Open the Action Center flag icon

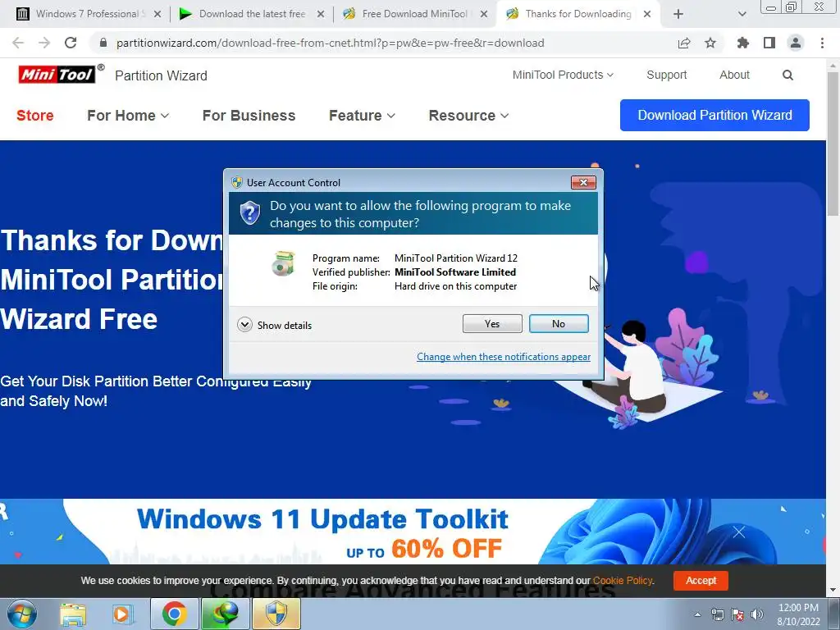coord(737,614)
